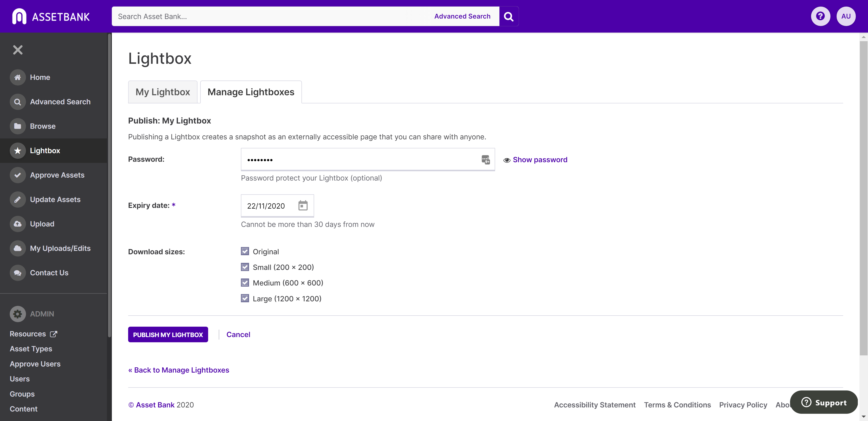Click Advanced Search link in search bar

pos(462,16)
